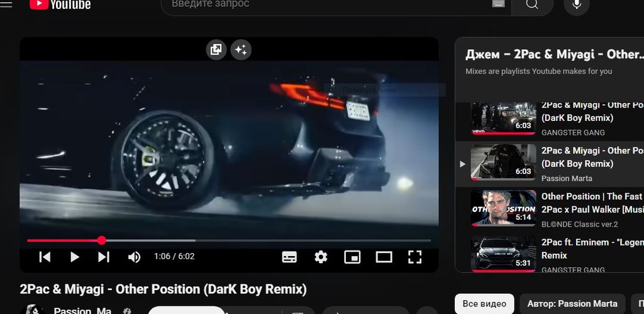Open the player settings gear
This screenshot has width=644, height=314.
[321, 257]
